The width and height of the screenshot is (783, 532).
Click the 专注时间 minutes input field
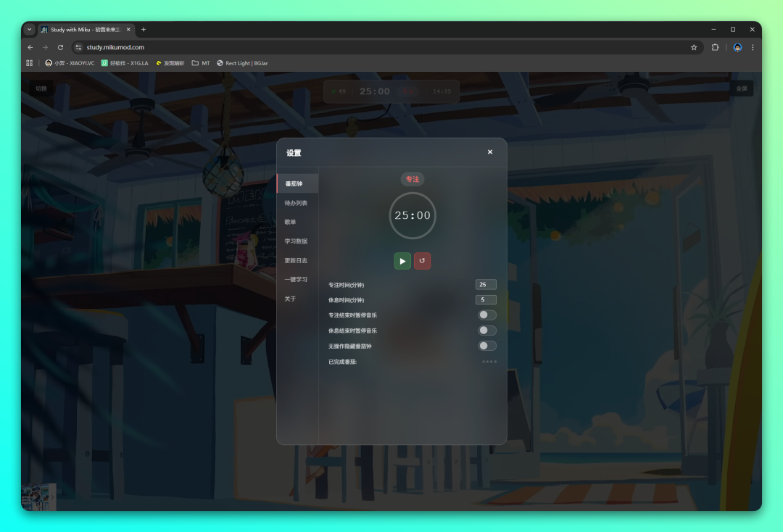(x=486, y=285)
